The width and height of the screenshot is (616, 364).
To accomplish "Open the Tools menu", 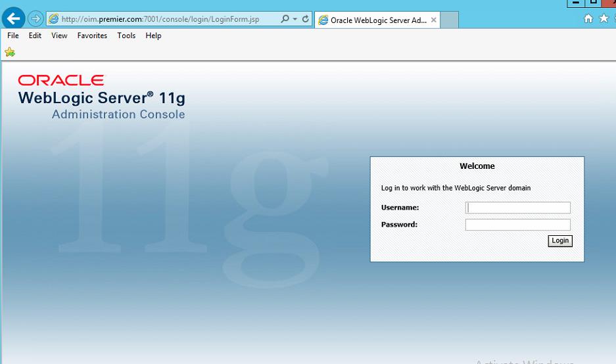I will coord(126,35).
